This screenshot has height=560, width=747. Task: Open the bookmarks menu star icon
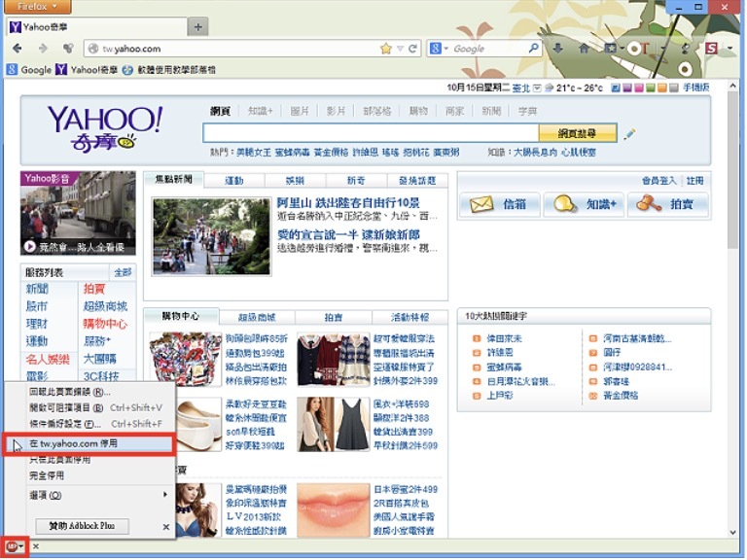[609, 48]
